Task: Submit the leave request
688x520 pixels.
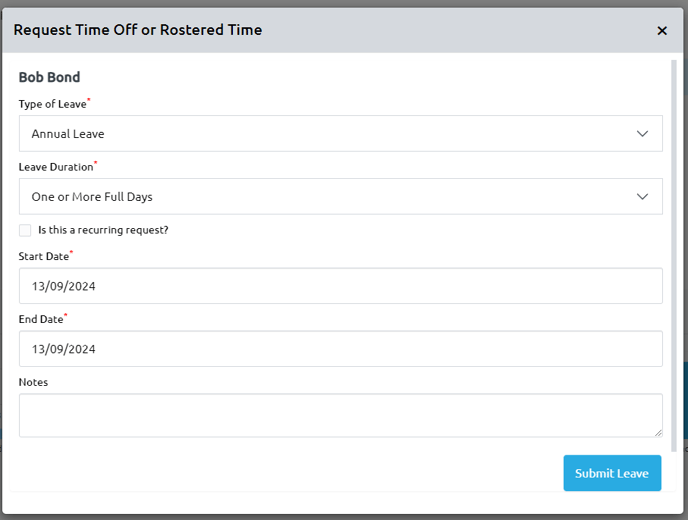Action: [x=611, y=473]
